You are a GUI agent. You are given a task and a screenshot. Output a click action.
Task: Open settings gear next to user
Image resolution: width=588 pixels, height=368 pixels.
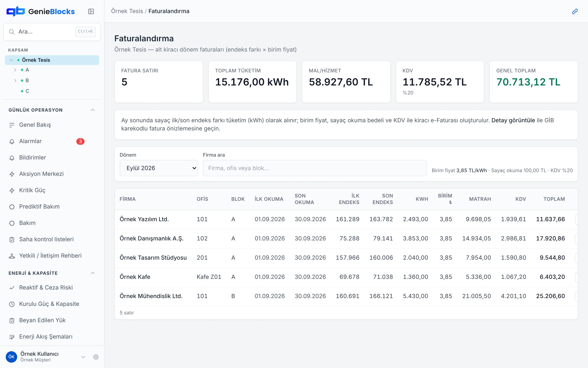96,357
